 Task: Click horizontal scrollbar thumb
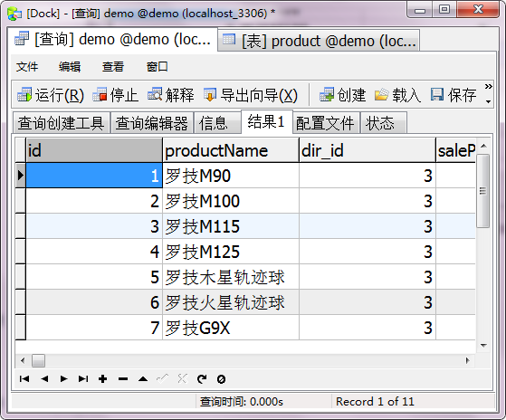(38, 360)
